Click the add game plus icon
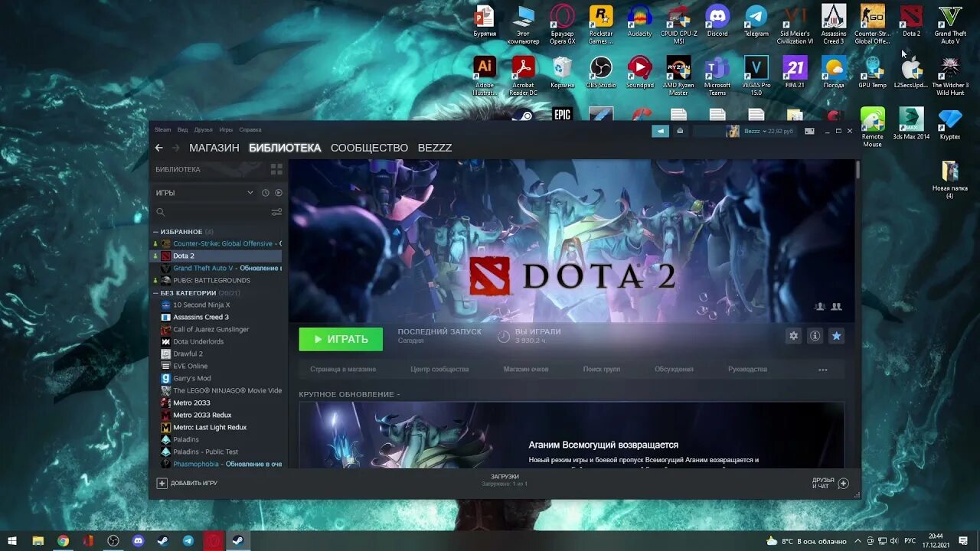Viewport: 980px width, 551px height. [162, 483]
